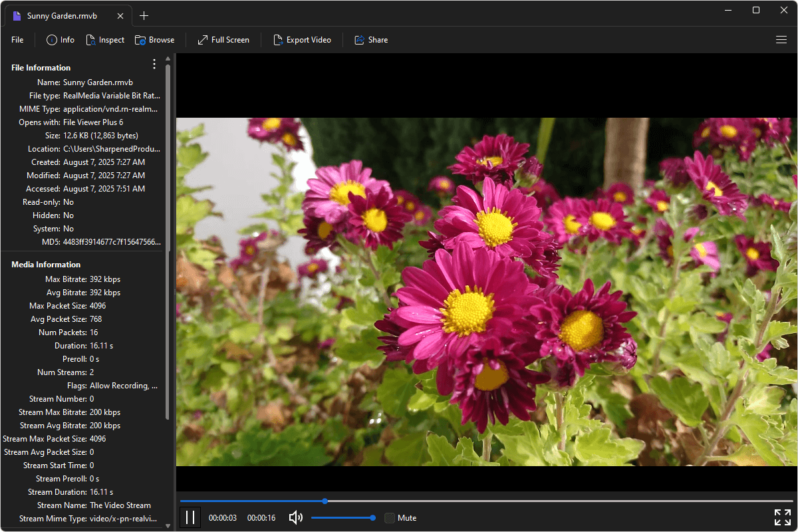This screenshot has height=532, width=798.
Task: Open File Information options (three dots)
Action: [x=154, y=65]
